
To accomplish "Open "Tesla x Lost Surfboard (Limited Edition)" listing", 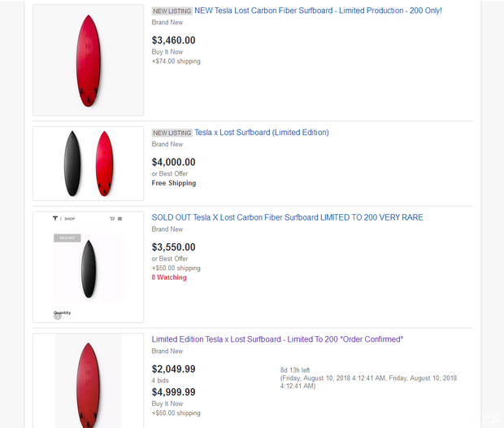I will [261, 133].
